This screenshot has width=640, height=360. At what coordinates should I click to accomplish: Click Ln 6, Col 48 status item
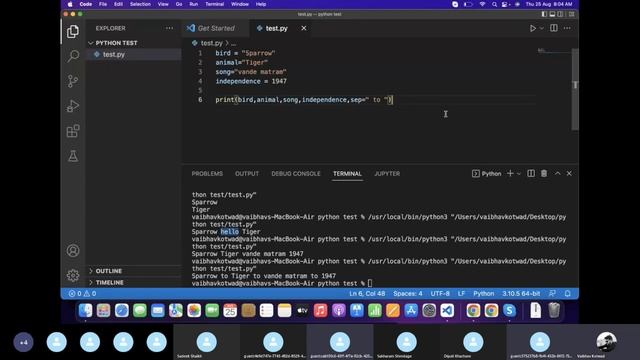[367, 293]
